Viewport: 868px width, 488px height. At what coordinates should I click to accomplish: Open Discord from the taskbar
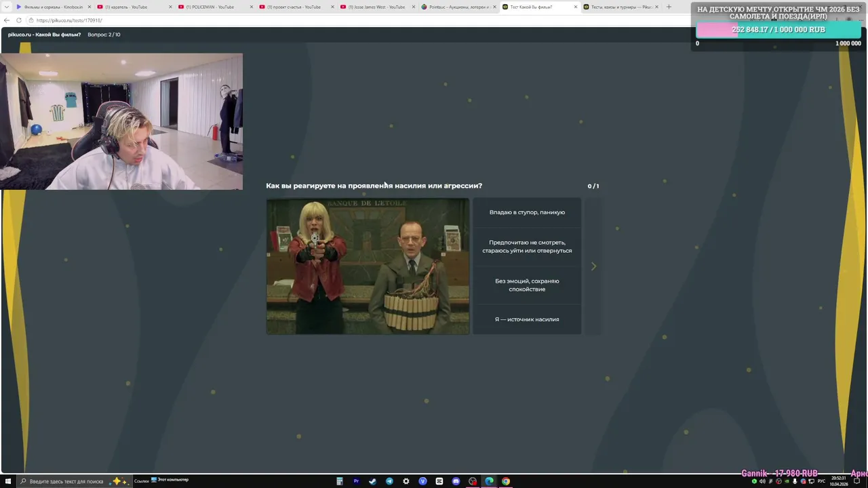(456, 481)
